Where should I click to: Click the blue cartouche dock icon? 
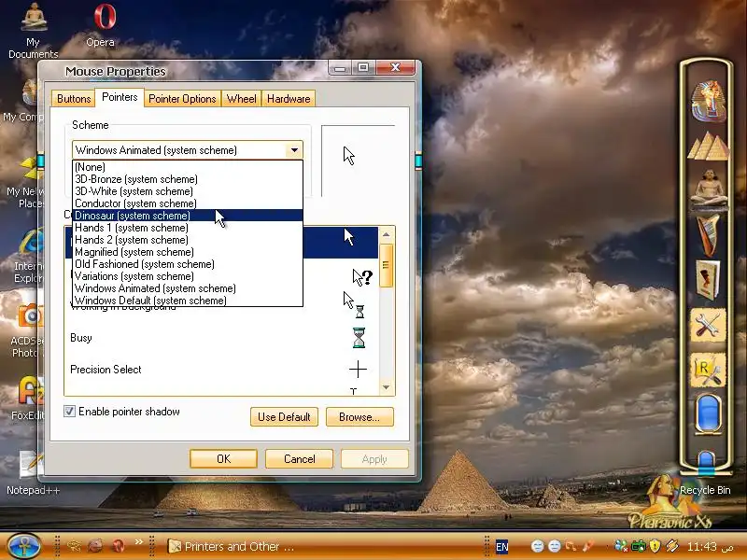708,413
